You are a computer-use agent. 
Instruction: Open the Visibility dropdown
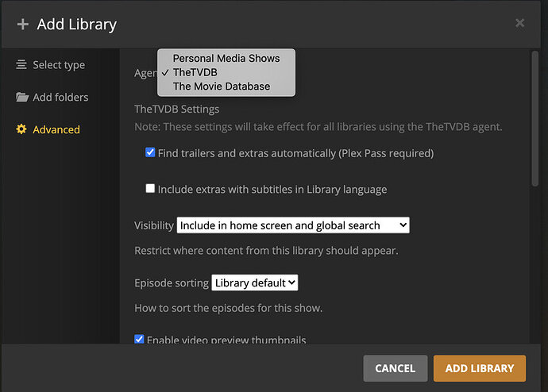coord(293,225)
